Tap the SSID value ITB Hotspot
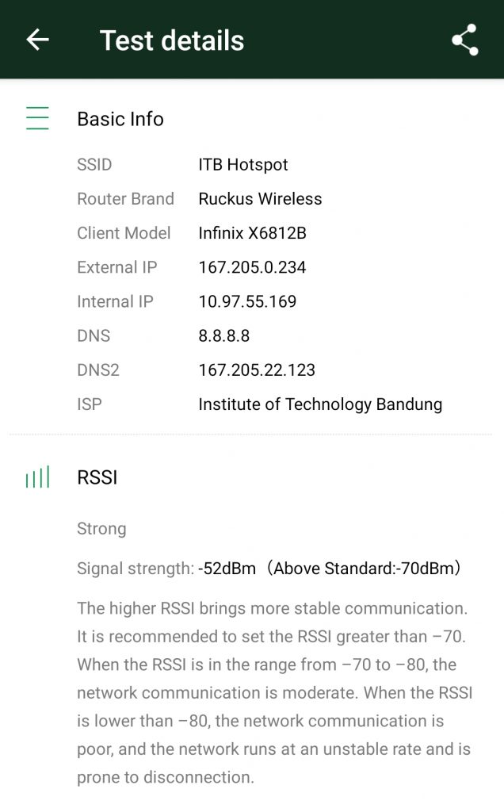Screen dimensions: 504x812 click(x=243, y=165)
